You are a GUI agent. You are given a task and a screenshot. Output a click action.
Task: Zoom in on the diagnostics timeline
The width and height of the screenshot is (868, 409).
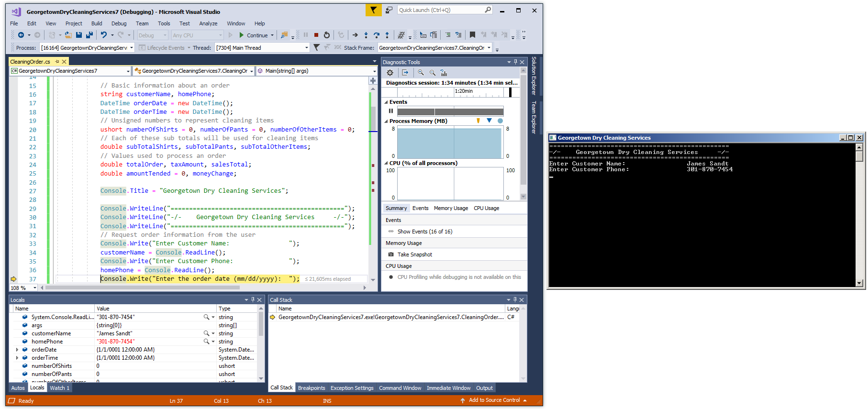pyautogui.click(x=421, y=73)
